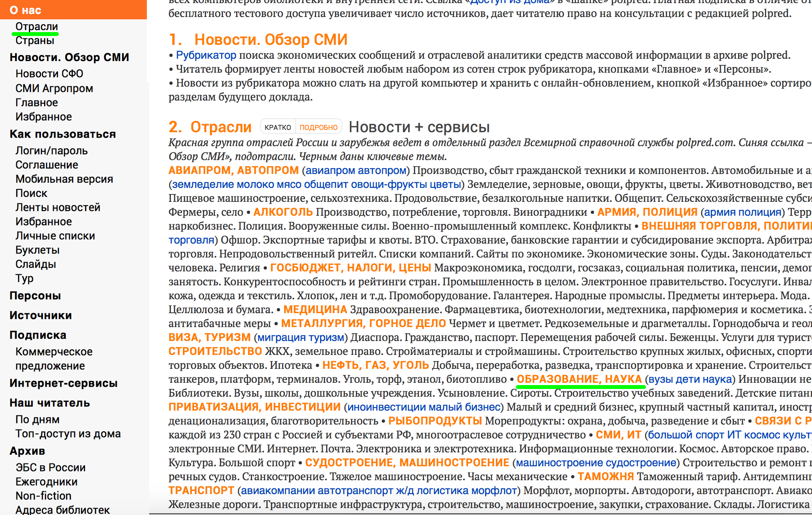Click НЕФТЬ, ГАЗ, УГОЛЬ link

(x=375, y=365)
